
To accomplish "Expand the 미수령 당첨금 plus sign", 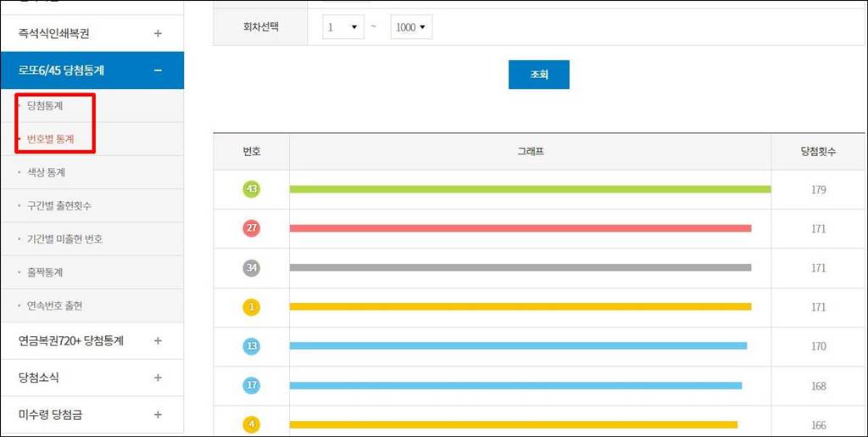I will (158, 414).
